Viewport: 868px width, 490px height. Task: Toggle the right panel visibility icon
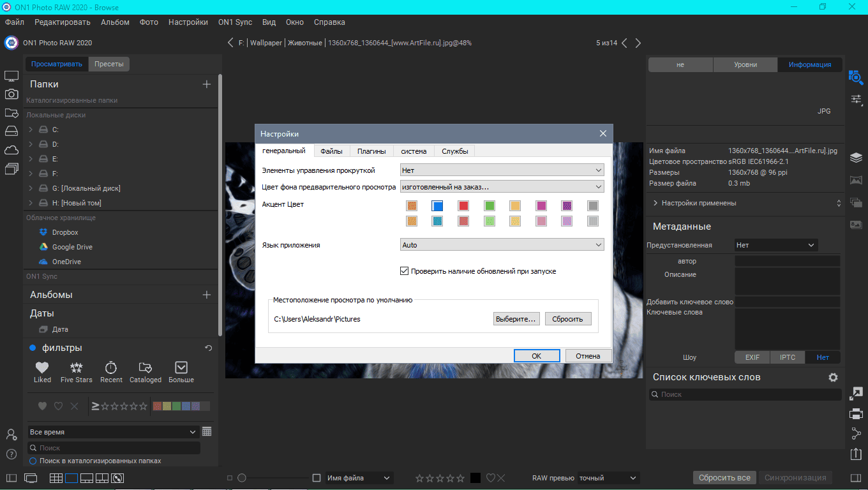856,478
